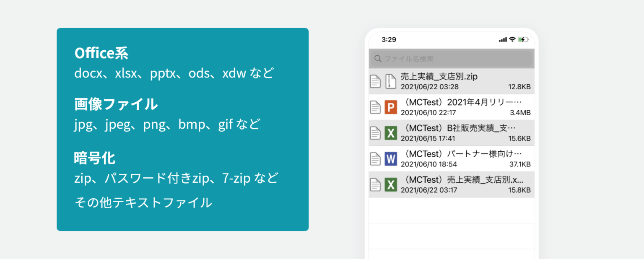Viewport: 644px width, 259px height.
Task: Click the document icon beside the 15.6KB Excel row
Action: coord(375,133)
